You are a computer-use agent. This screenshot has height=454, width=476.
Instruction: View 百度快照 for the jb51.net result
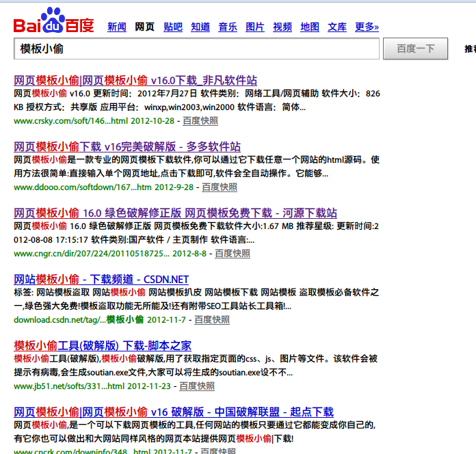[197, 386]
